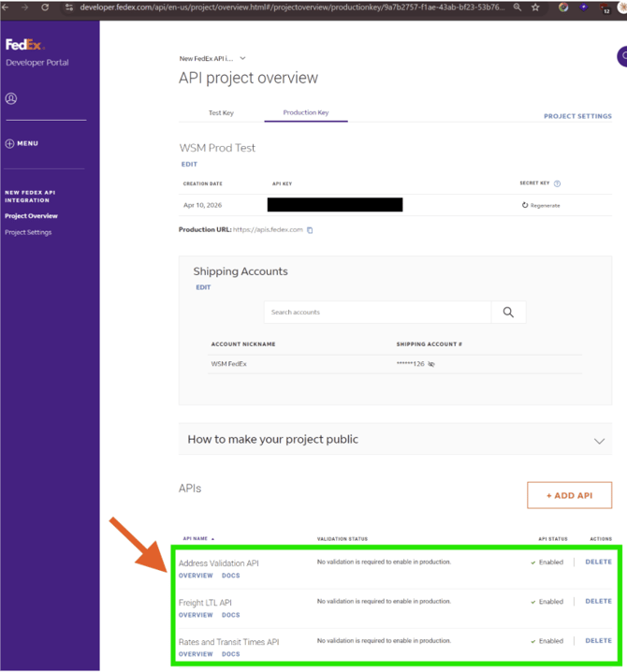The image size is (627, 672).
Task: Bookmark this page with the star icon
Action: (535, 7)
